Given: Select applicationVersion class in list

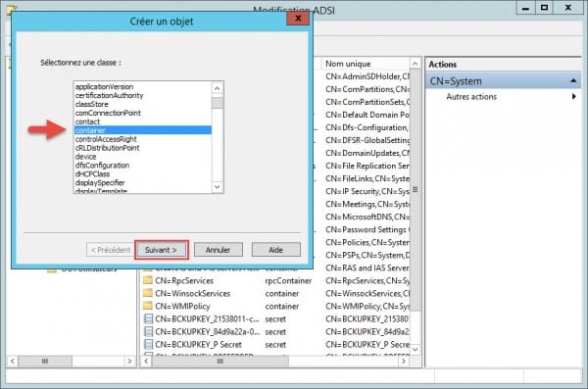Looking at the screenshot, I should point(104,86).
